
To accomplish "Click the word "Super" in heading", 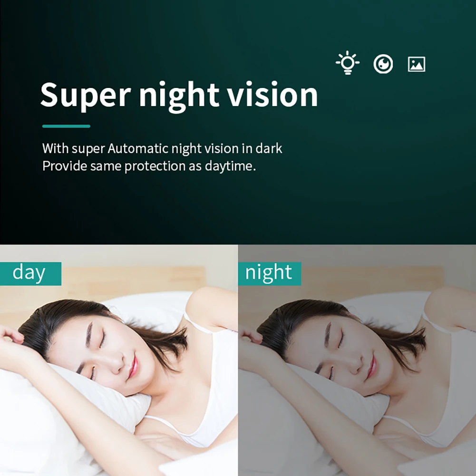I will [x=86, y=95].
